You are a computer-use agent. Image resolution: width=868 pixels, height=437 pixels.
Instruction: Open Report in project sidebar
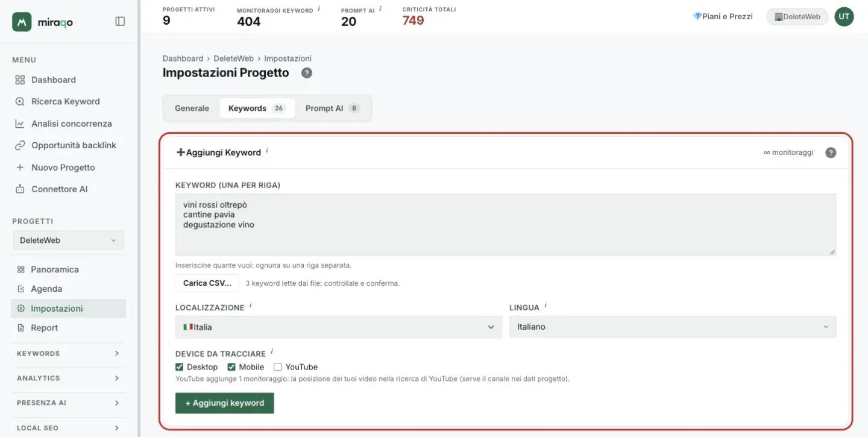click(x=45, y=328)
